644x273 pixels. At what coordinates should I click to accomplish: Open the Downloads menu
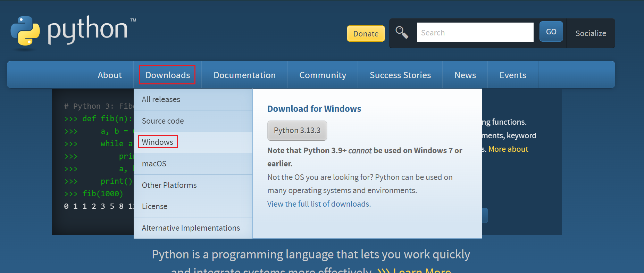point(168,75)
